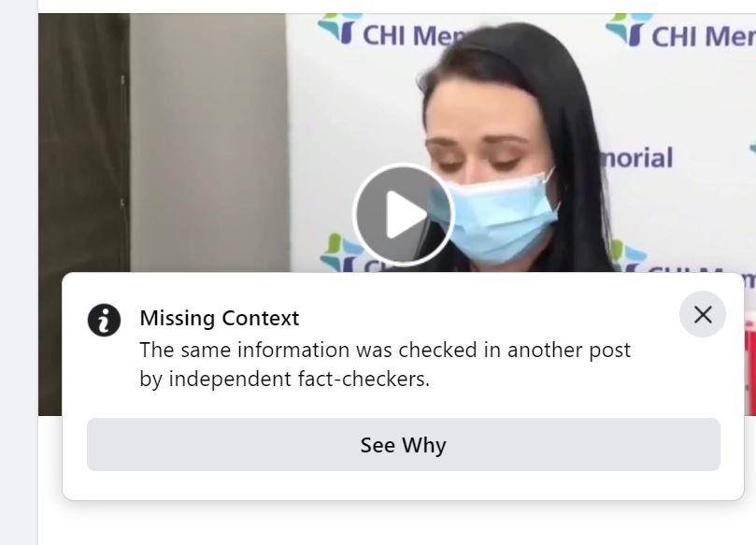The image size is (756, 545).
Task: Play the video with the center play button
Action: [404, 214]
